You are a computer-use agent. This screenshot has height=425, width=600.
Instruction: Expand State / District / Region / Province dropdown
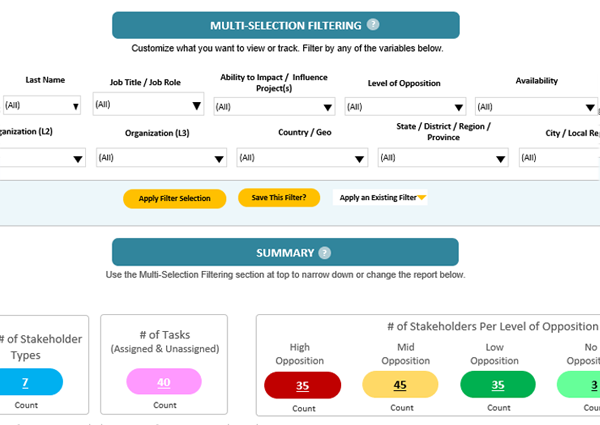[x=443, y=158]
